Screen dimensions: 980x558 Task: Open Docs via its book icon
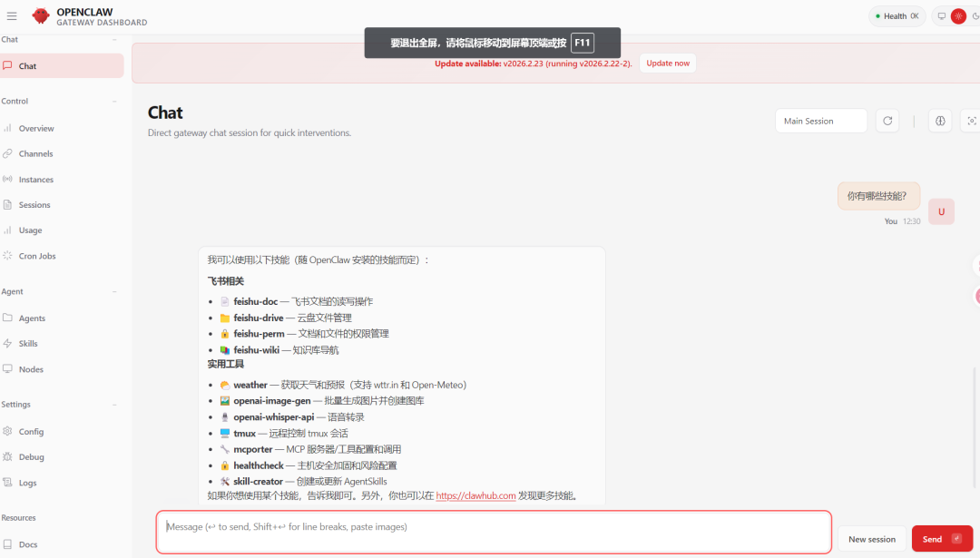coord(7,544)
